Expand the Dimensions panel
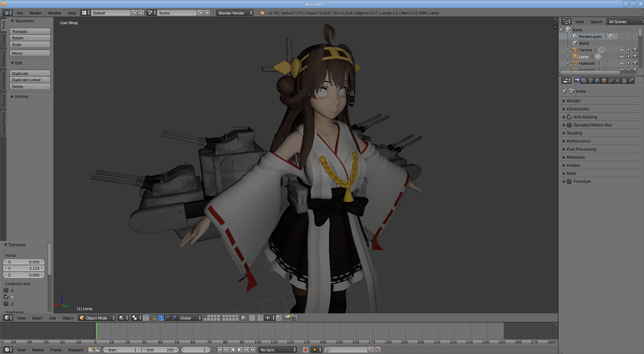The width and height of the screenshot is (644, 354). [x=578, y=109]
